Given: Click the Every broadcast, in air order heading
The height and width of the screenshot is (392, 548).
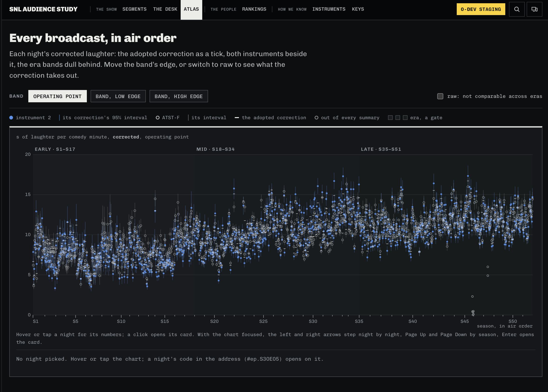Looking at the screenshot, I should point(93,38).
